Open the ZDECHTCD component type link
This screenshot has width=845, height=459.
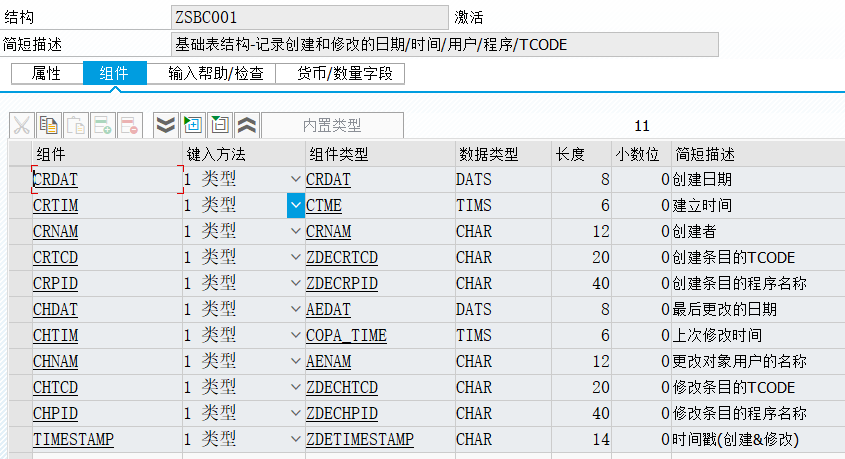(342, 387)
